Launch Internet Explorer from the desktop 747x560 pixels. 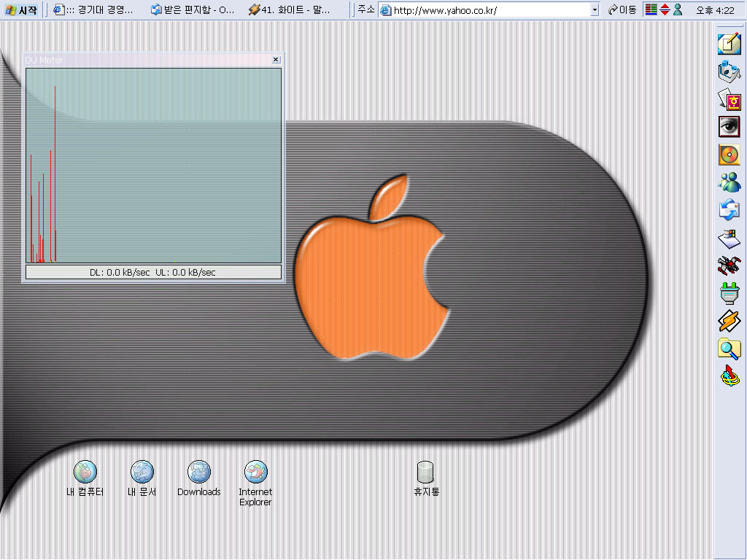coord(255,472)
